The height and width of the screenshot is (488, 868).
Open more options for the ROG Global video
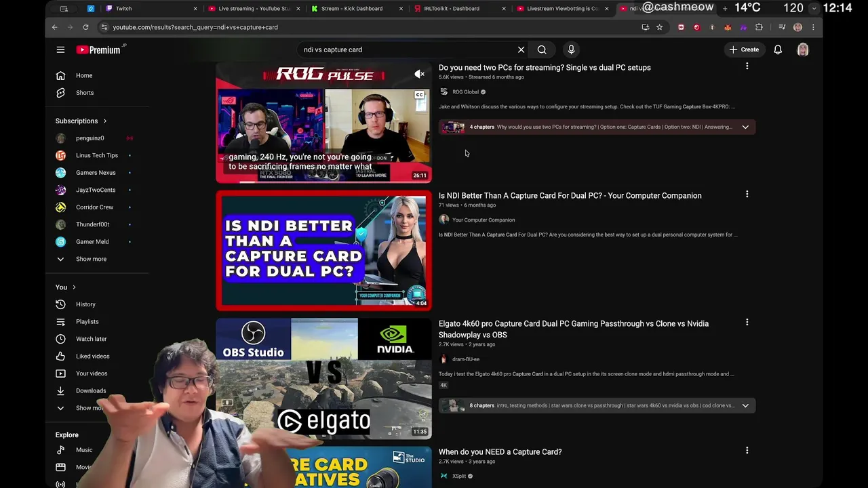[x=747, y=66]
